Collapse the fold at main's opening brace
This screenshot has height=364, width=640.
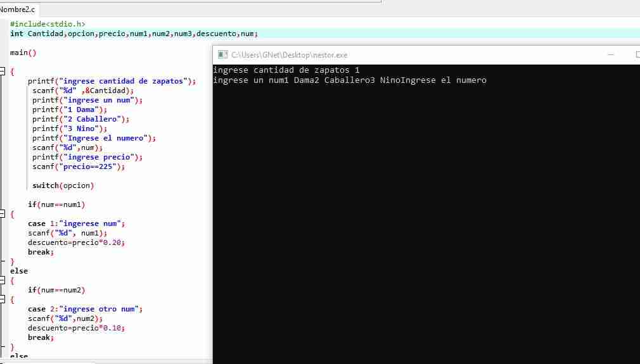(x=2, y=72)
